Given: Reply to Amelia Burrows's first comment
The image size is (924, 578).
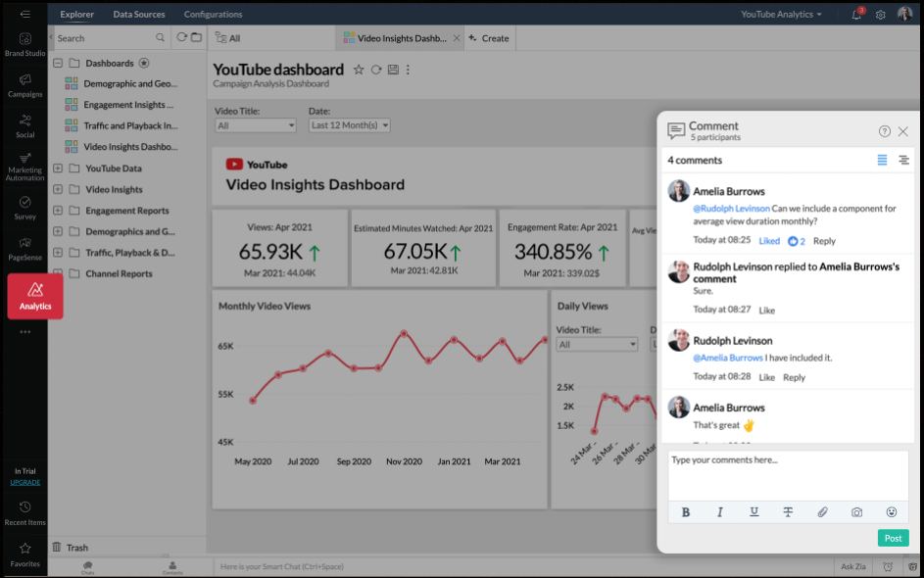Looking at the screenshot, I should click(x=824, y=240).
